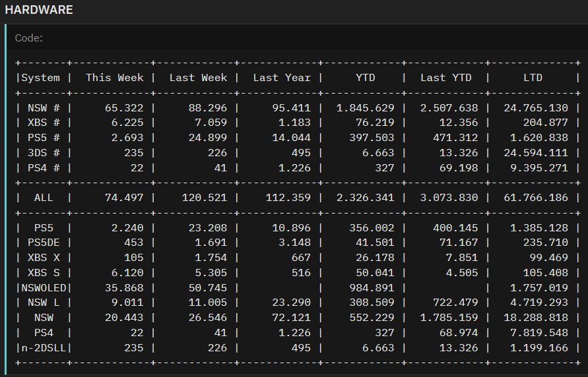Click the 74.497 total this week value
This screenshot has height=377, width=588.
124,198
